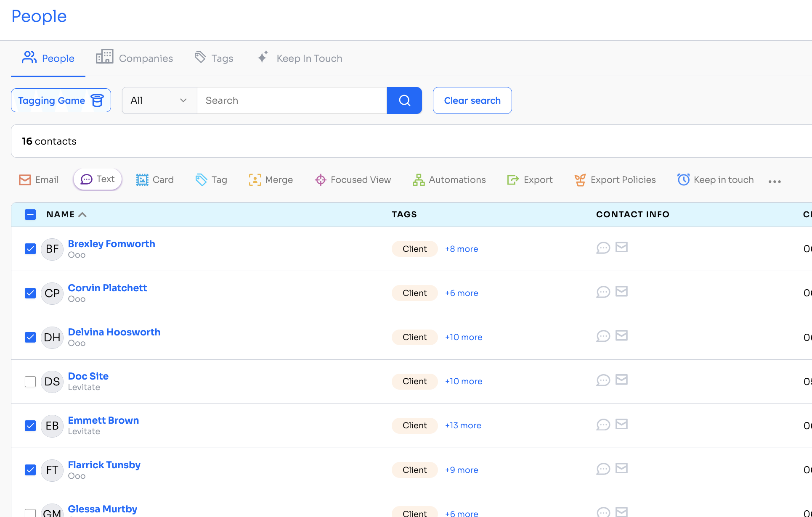Click the Card action in the toolbar
Viewport: 812px width, 517px height.
coord(155,180)
